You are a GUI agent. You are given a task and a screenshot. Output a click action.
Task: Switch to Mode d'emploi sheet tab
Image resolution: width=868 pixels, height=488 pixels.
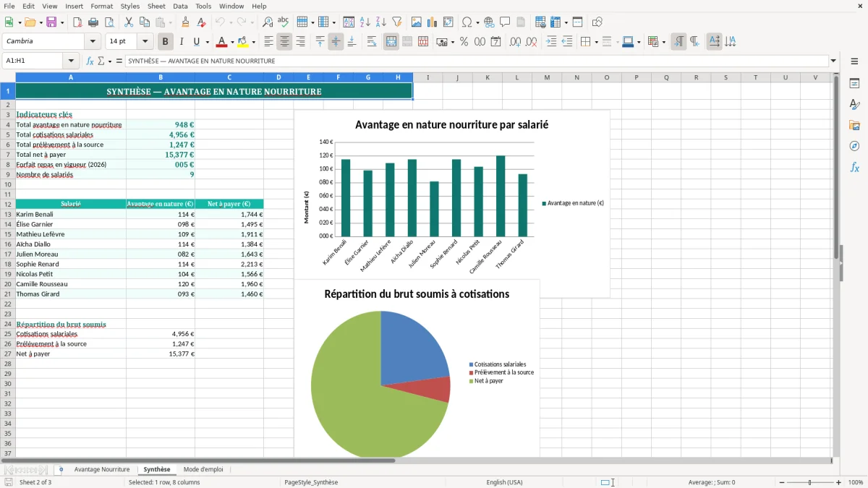[x=203, y=470]
